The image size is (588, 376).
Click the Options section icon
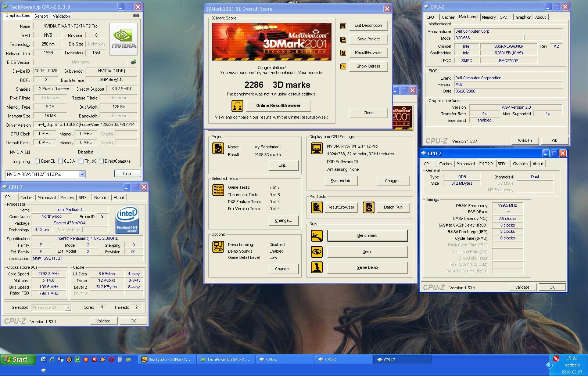coord(218,246)
